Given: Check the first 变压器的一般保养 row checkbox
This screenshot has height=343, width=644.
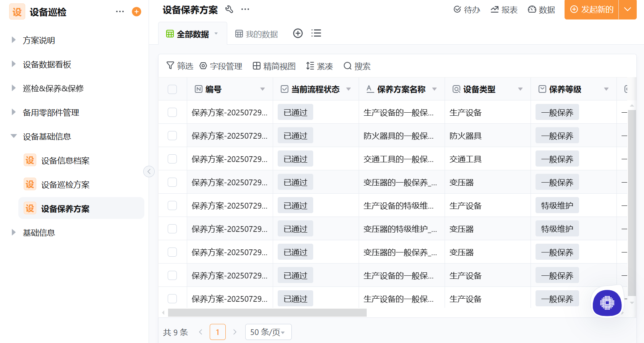Looking at the screenshot, I should [172, 182].
